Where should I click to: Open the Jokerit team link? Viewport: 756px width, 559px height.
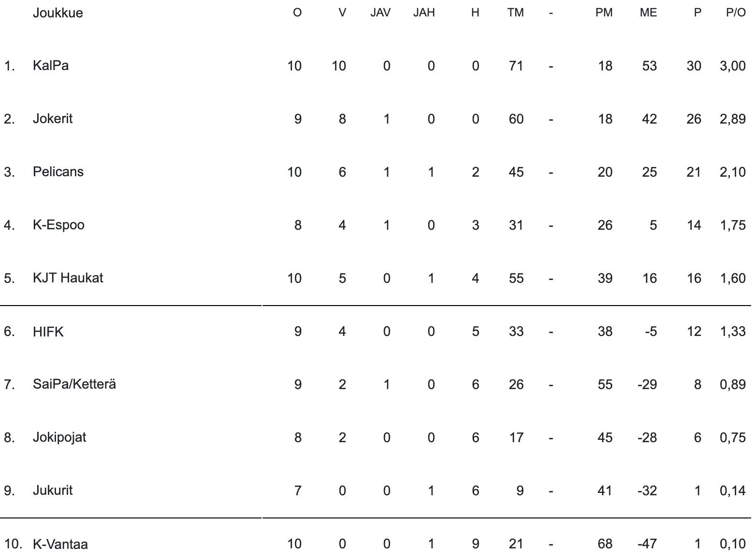[53, 118]
